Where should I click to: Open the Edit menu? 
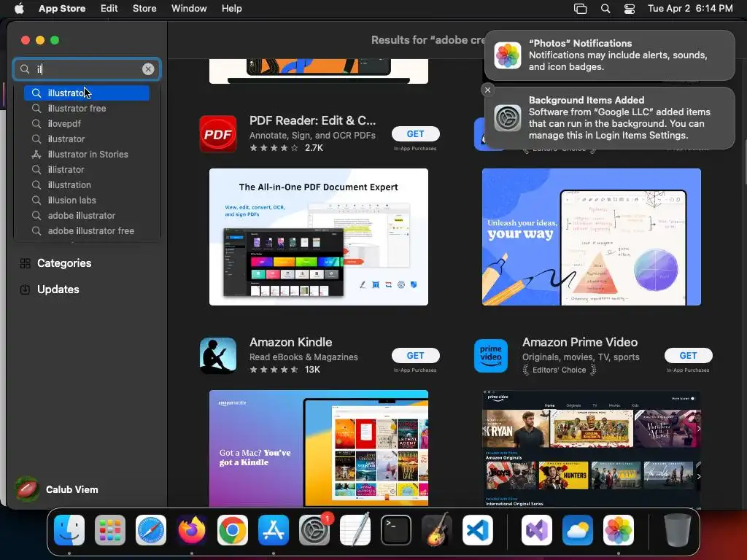tap(109, 9)
